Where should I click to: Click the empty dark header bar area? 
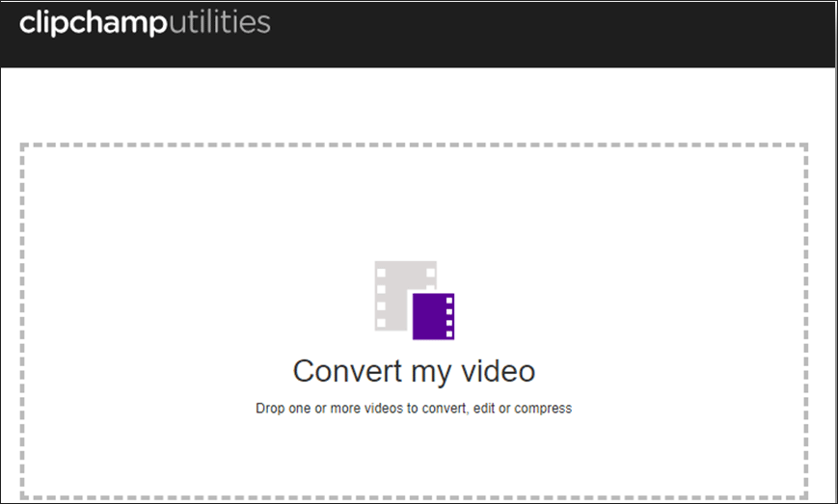coord(579,34)
